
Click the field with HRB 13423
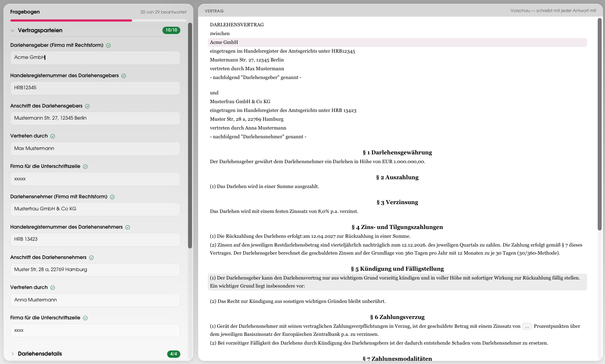tap(95, 240)
